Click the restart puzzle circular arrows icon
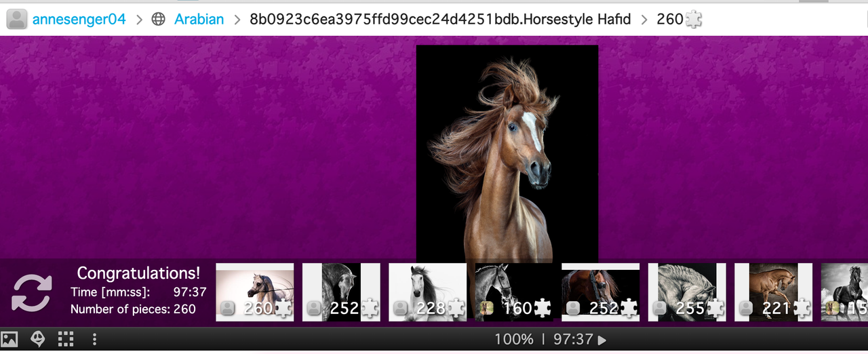This screenshot has width=868, height=354. (x=31, y=292)
